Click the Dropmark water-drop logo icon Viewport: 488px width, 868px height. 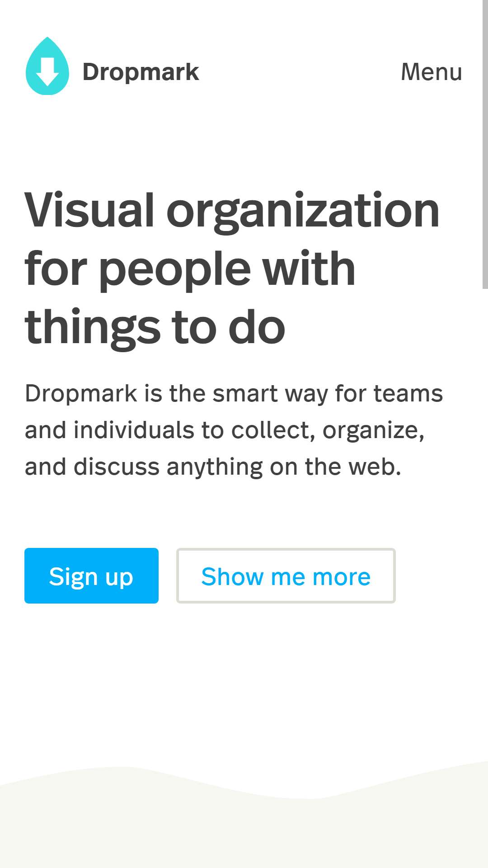[47, 66]
